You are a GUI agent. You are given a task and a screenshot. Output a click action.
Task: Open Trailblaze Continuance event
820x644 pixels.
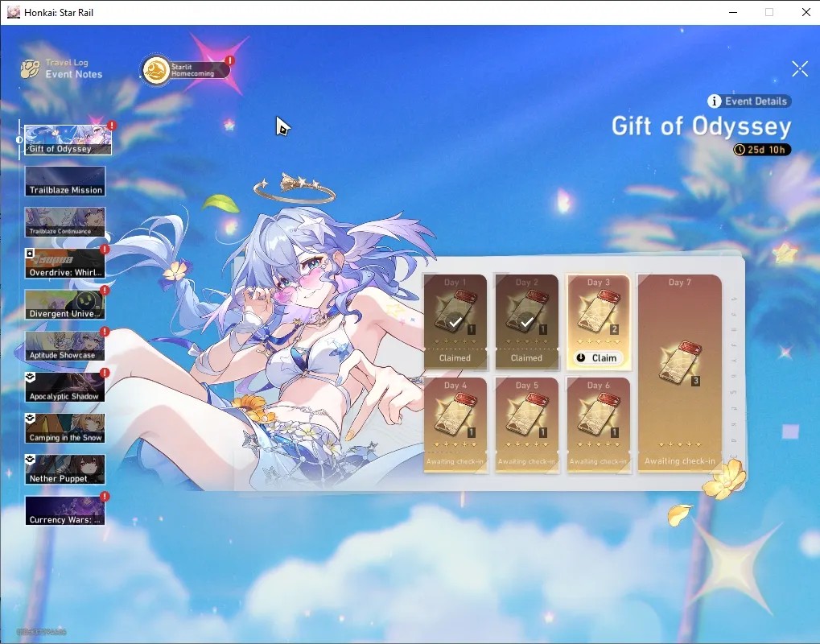click(x=65, y=222)
